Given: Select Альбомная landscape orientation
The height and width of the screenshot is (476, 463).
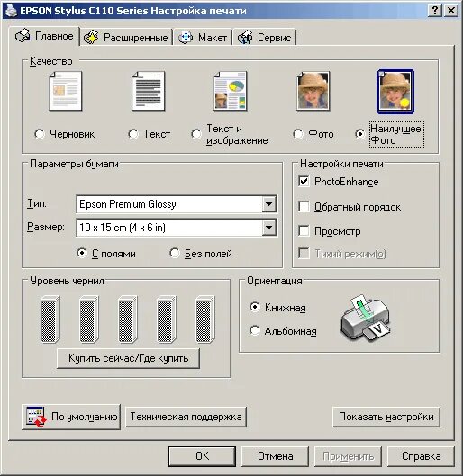Looking at the screenshot, I should tap(255, 330).
